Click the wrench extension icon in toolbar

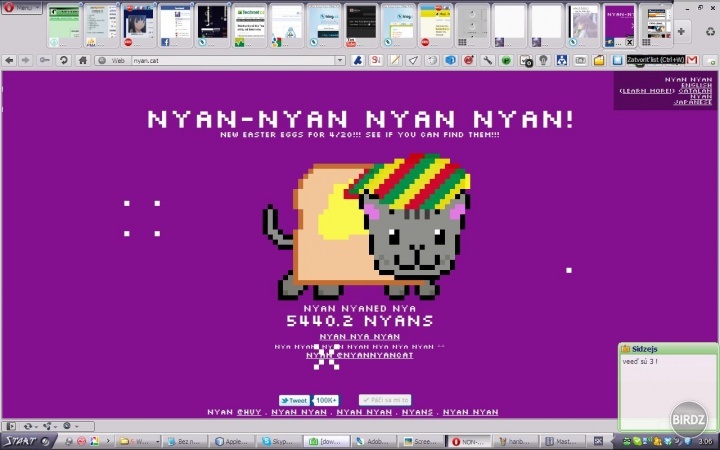click(488, 60)
